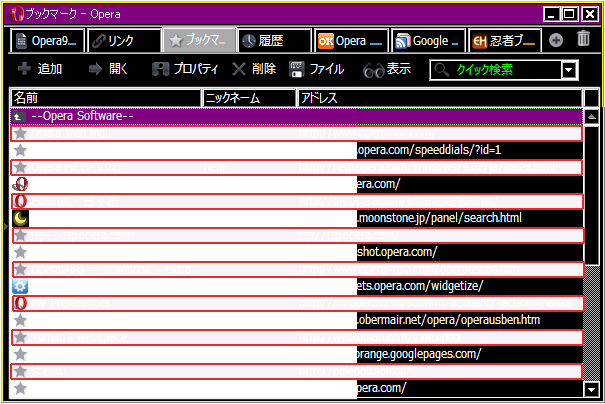Screen dimensions: 605x404
Task: Click the 表示 (view) glasses icon
Action: [373, 70]
